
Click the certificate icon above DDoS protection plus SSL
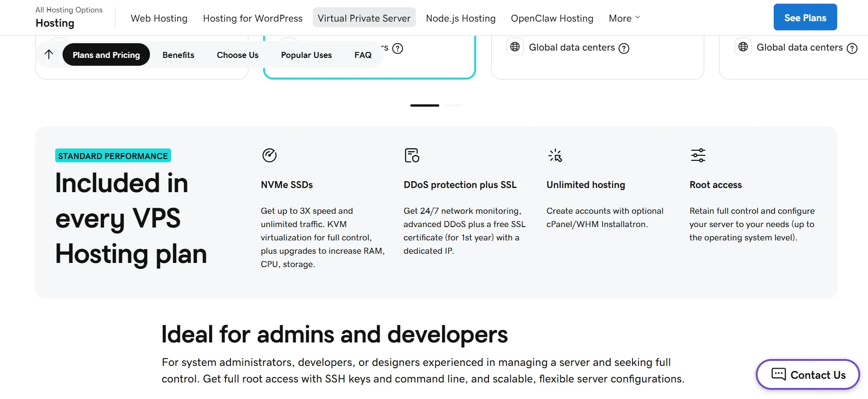(412, 155)
